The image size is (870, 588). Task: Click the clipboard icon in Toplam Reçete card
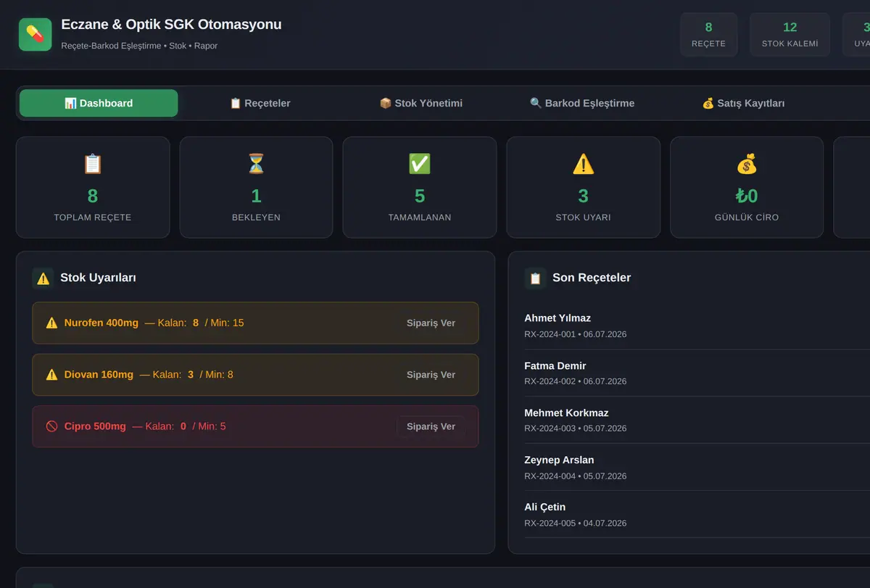tap(93, 164)
